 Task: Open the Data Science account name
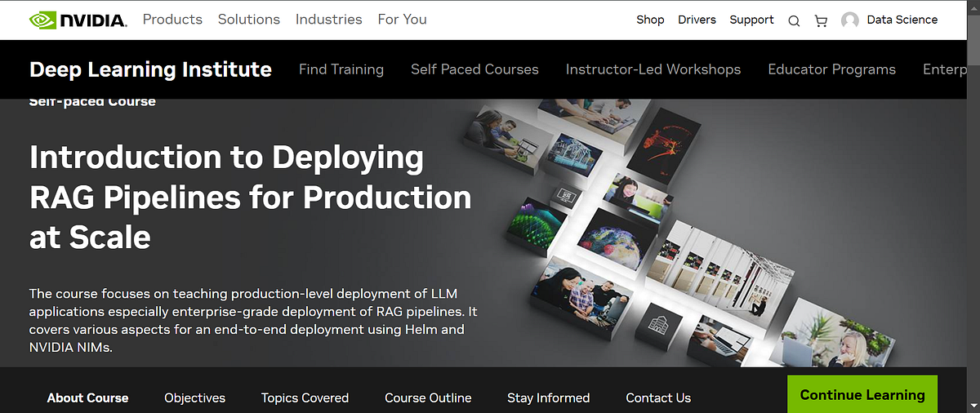[x=902, y=20]
